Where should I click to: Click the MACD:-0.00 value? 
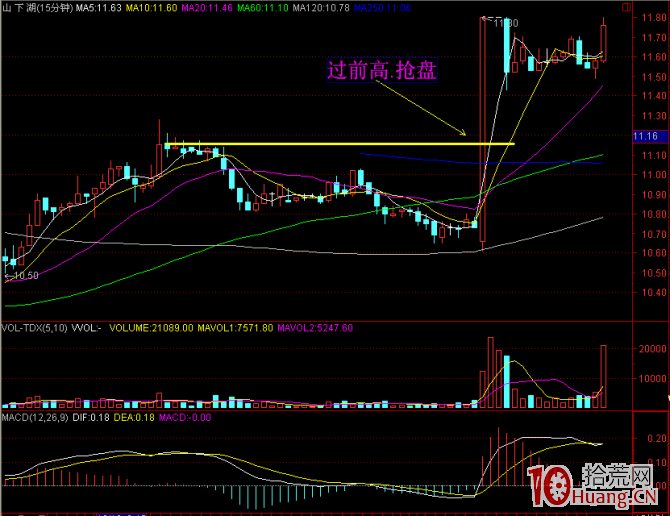click(185, 417)
